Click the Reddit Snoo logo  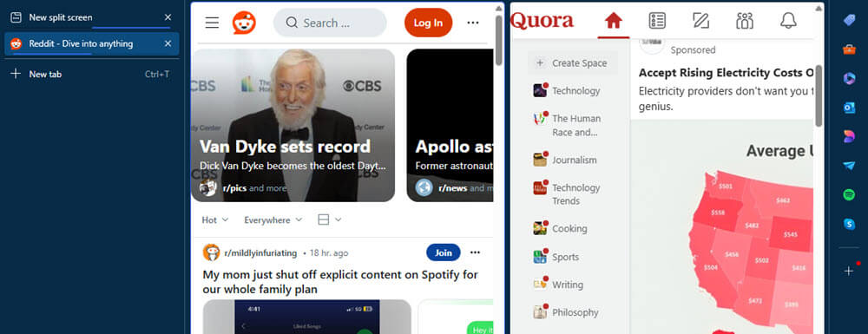(x=244, y=23)
